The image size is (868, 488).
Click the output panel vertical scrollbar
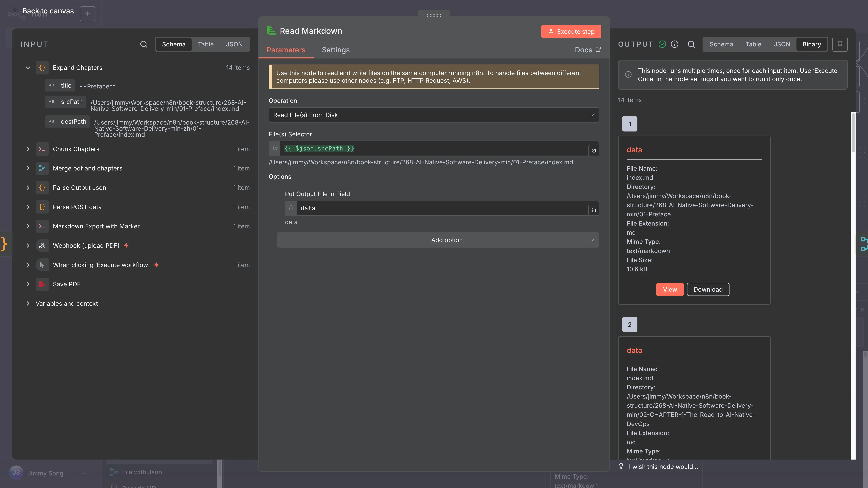[853, 133]
